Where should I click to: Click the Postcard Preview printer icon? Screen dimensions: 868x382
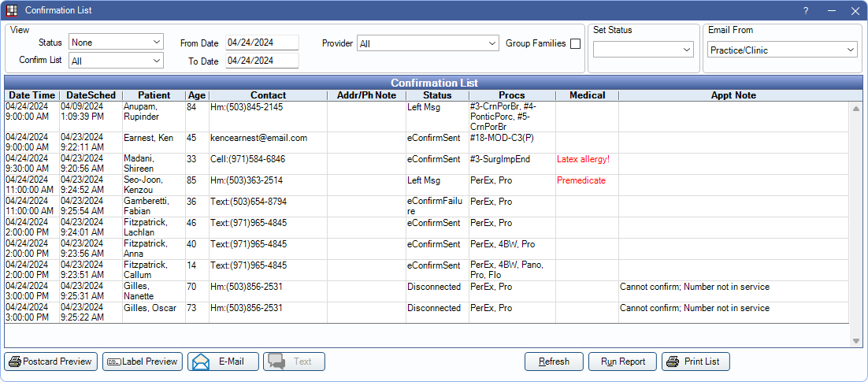pos(14,362)
